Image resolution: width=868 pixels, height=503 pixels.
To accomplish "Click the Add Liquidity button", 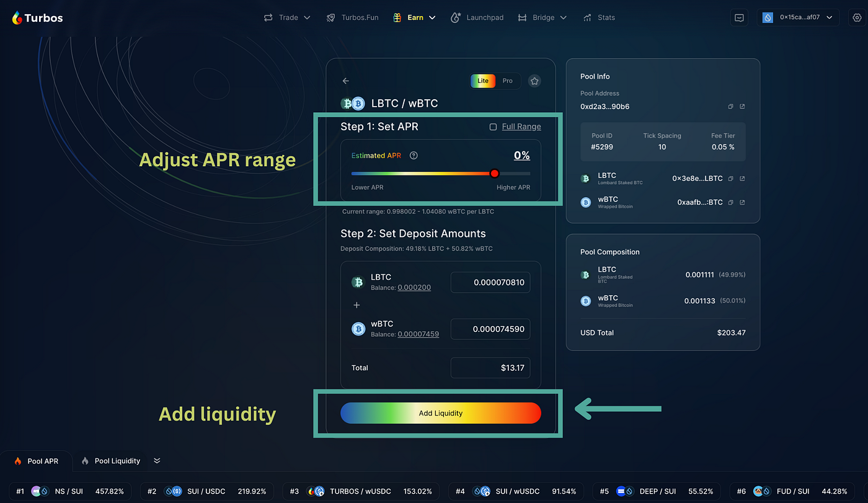I will click(x=441, y=413).
